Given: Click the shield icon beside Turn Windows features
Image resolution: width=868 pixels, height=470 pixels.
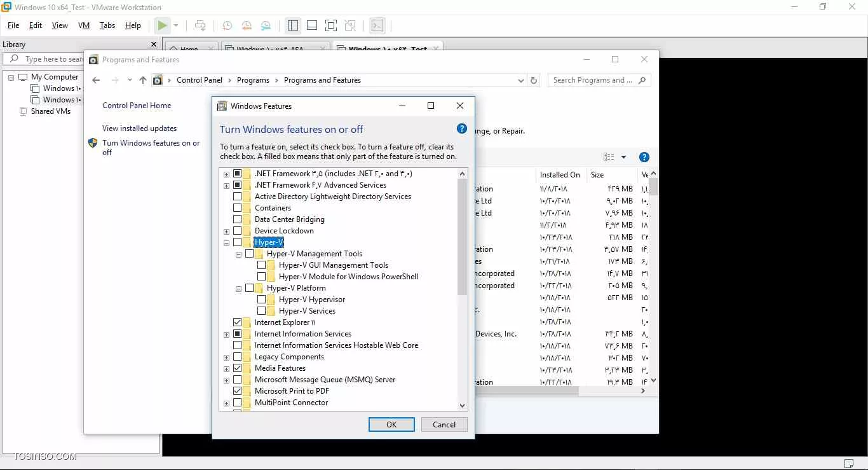Looking at the screenshot, I should coord(93,143).
